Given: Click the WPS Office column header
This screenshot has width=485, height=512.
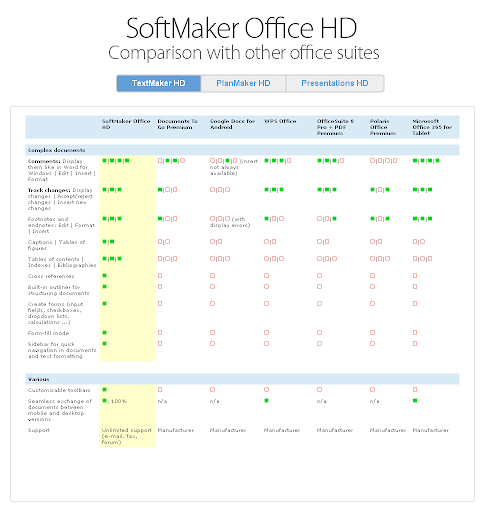Looking at the screenshot, I should [x=280, y=121].
